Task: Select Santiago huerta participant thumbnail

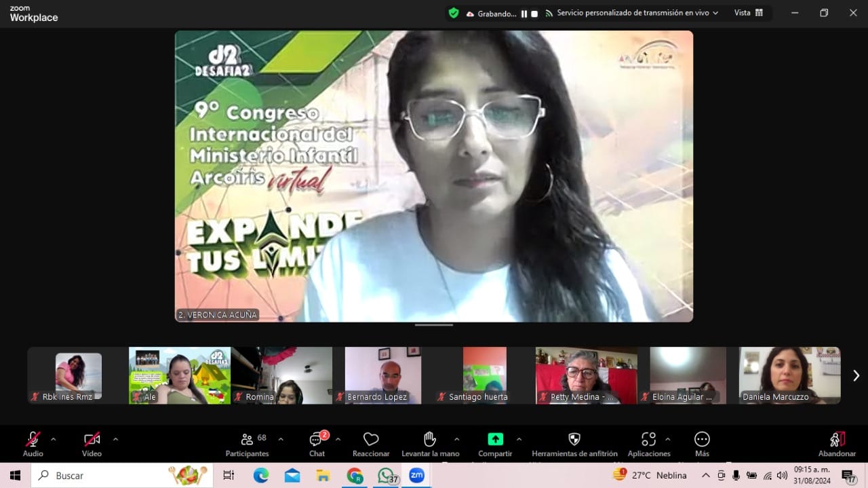Action: [485, 375]
